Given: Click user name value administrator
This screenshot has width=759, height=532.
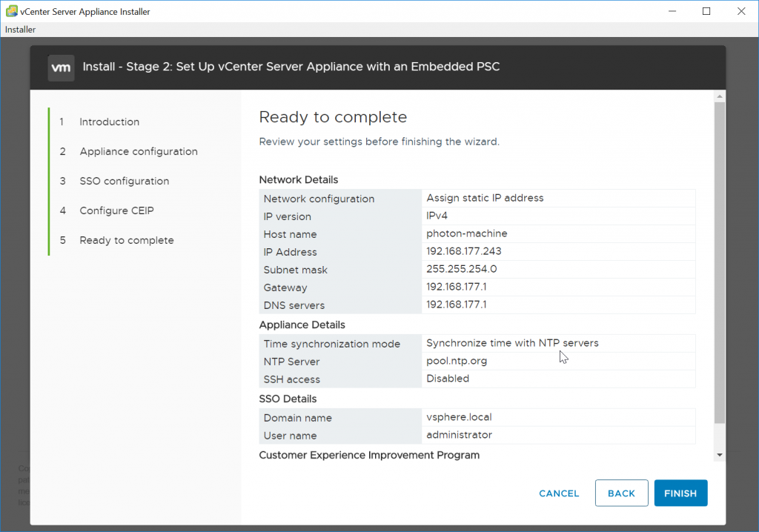Looking at the screenshot, I should point(459,435).
